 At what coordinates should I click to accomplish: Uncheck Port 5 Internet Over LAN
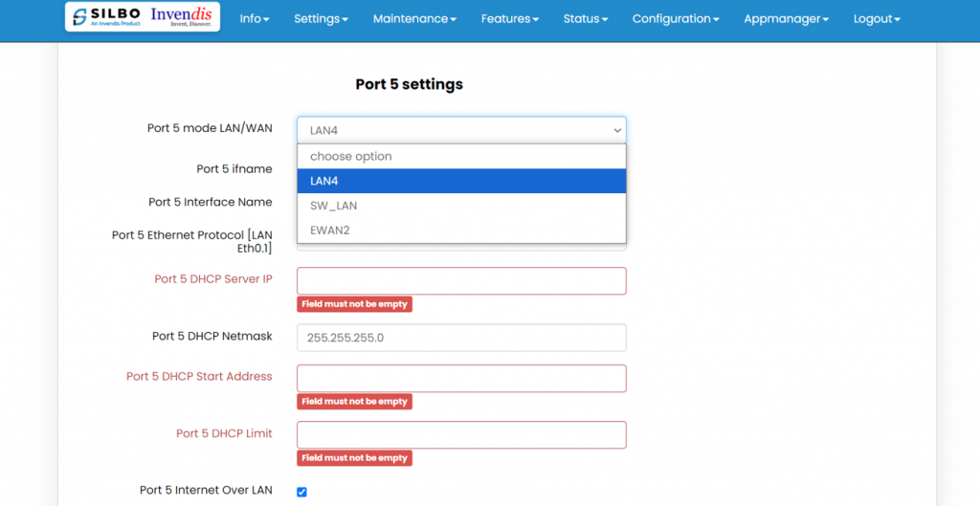click(301, 492)
